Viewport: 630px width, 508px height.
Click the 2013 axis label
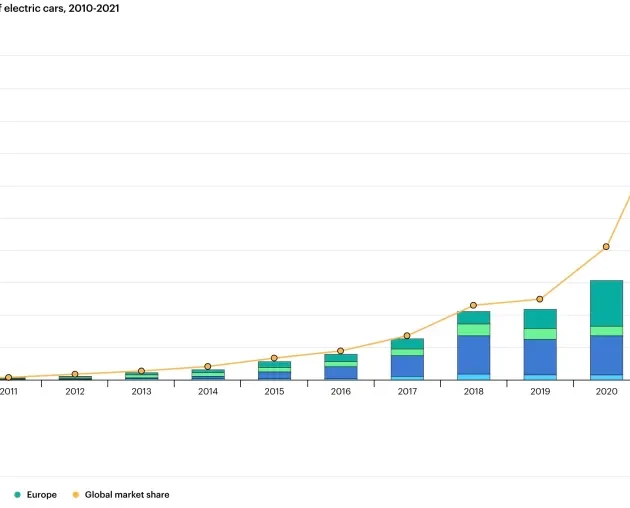141,391
